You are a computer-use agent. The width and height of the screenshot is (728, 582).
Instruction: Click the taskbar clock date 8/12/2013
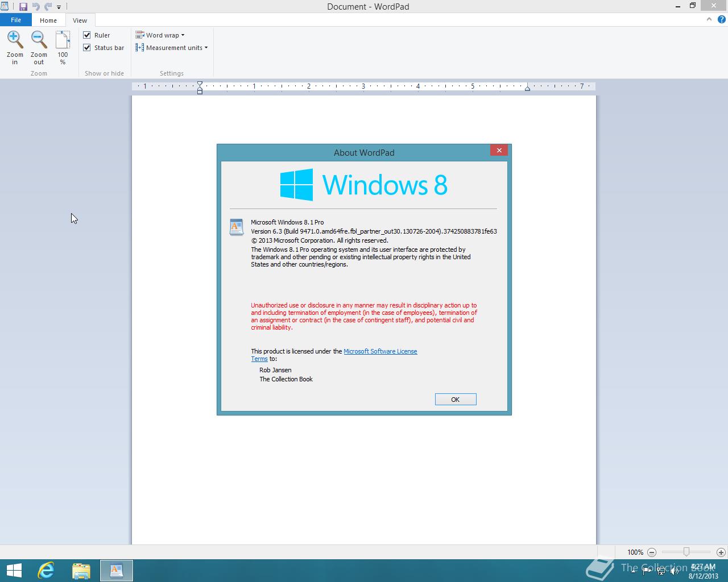(703, 576)
